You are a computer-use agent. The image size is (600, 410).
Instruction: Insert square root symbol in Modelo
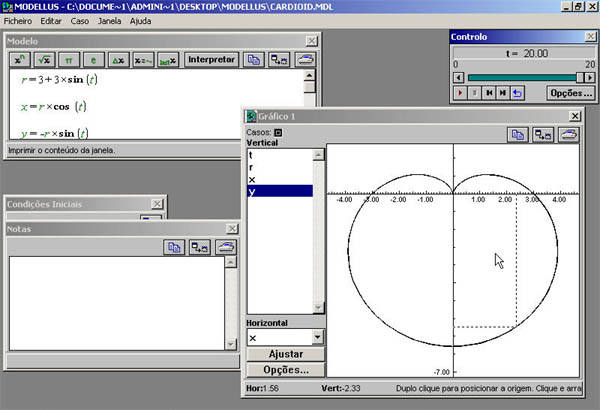pos(44,60)
